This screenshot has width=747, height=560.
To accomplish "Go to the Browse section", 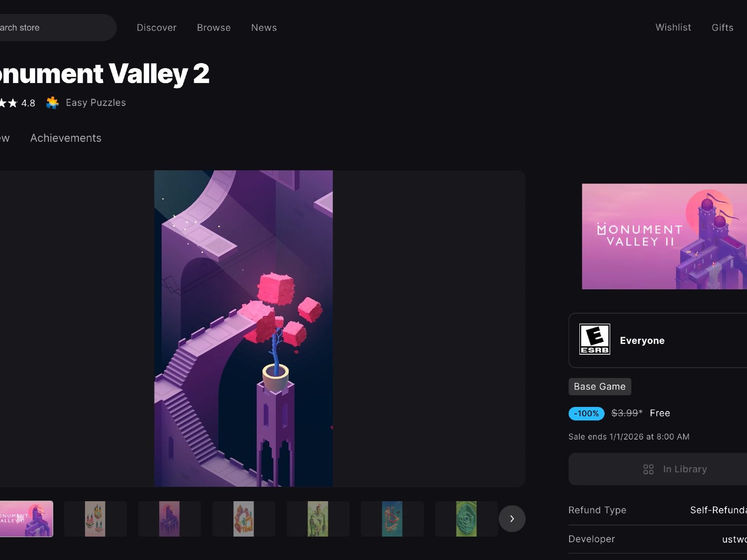I will click(x=214, y=28).
